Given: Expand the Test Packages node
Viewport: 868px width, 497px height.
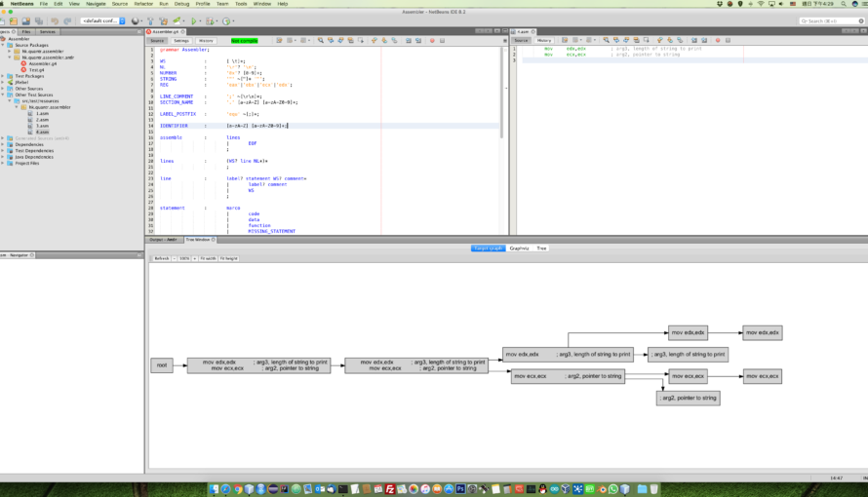Looking at the screenshot, I should point(3,76).
